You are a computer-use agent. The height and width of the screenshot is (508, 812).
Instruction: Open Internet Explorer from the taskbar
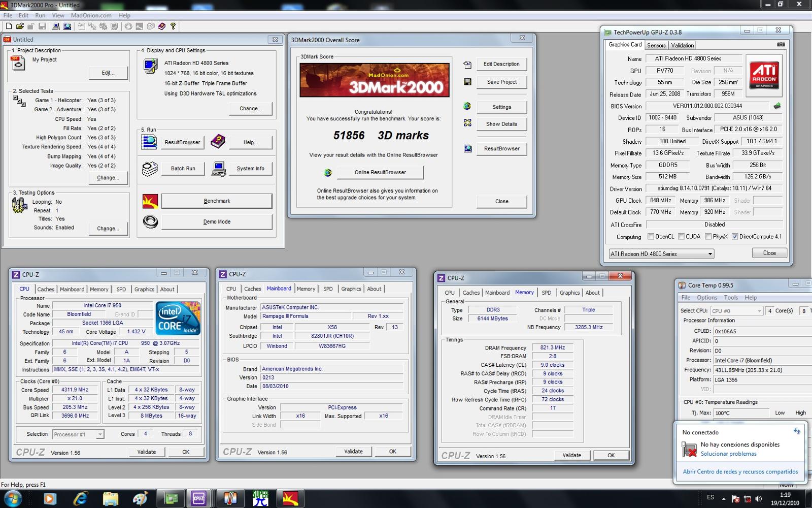80,498
